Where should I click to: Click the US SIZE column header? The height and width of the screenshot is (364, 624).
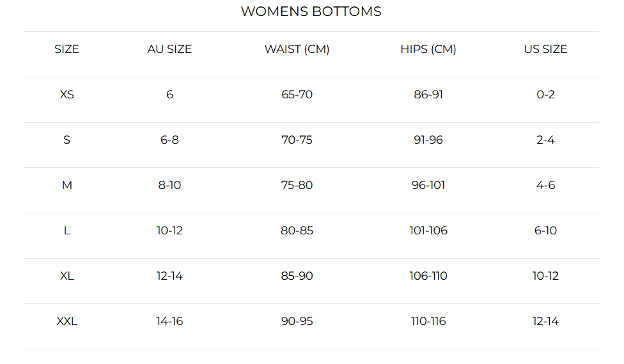coord(545,49)
